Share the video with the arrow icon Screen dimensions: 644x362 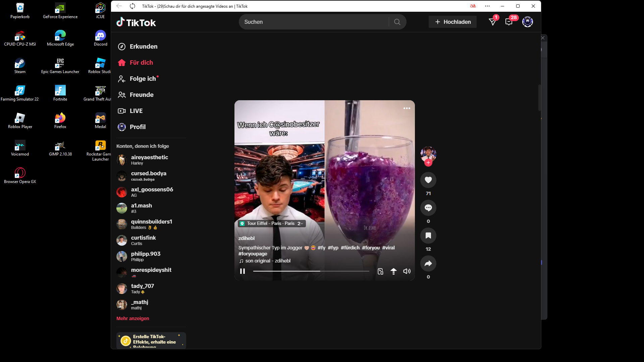click(x=428, y=263)
